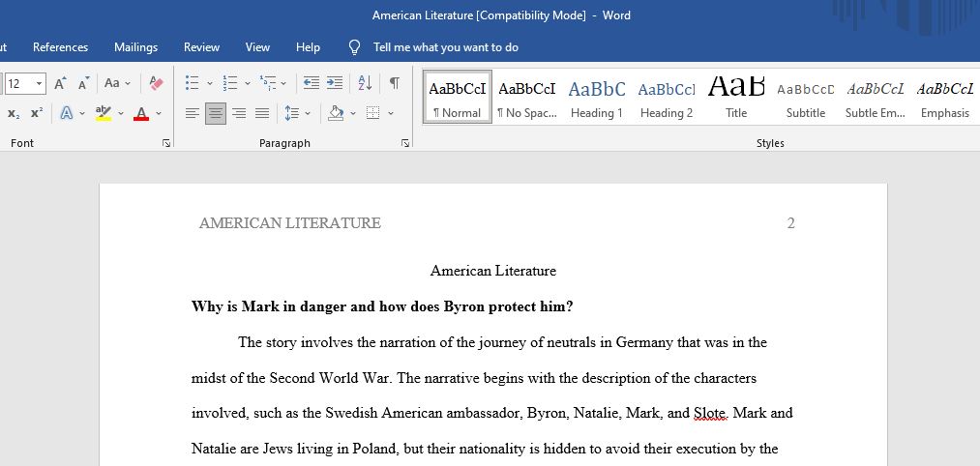Open borders dropdown arrow
The image size is (980, 466).
391,114
